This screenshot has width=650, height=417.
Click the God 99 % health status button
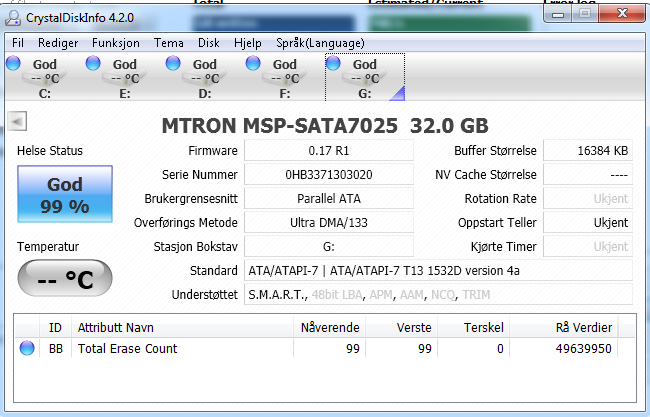(x=65, y=194)
